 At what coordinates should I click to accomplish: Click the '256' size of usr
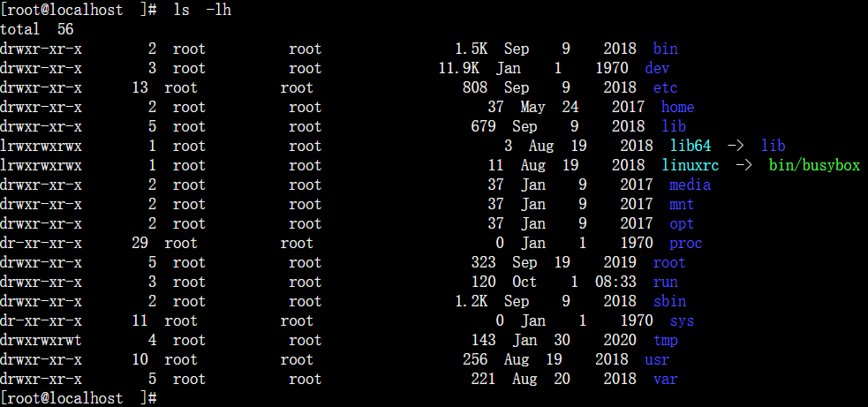[x=475, y=359]
